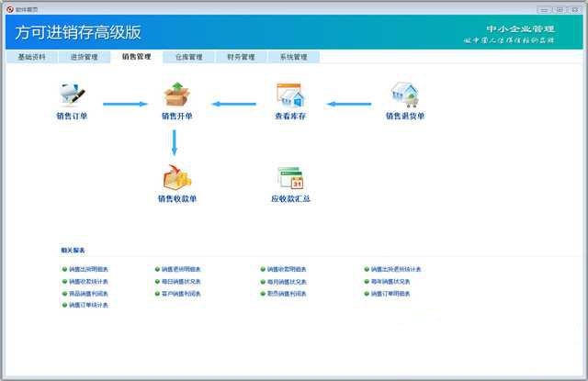
Task: Switch to the 进货管理 tab
Action: 85,57
